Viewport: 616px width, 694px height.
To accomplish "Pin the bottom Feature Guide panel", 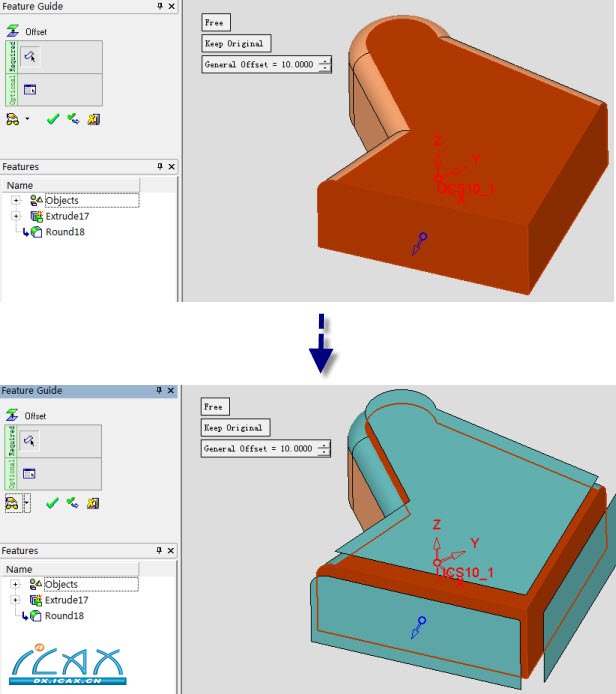I will [159, 390].
